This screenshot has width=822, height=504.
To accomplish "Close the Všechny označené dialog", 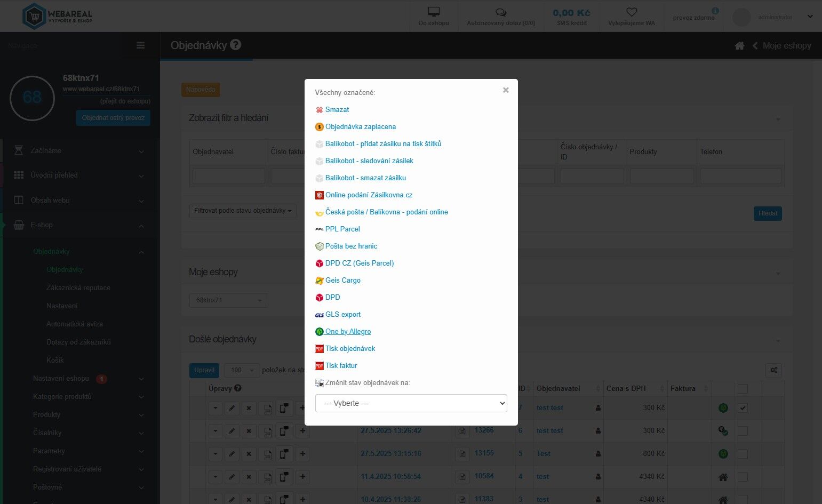I will 506,90.
